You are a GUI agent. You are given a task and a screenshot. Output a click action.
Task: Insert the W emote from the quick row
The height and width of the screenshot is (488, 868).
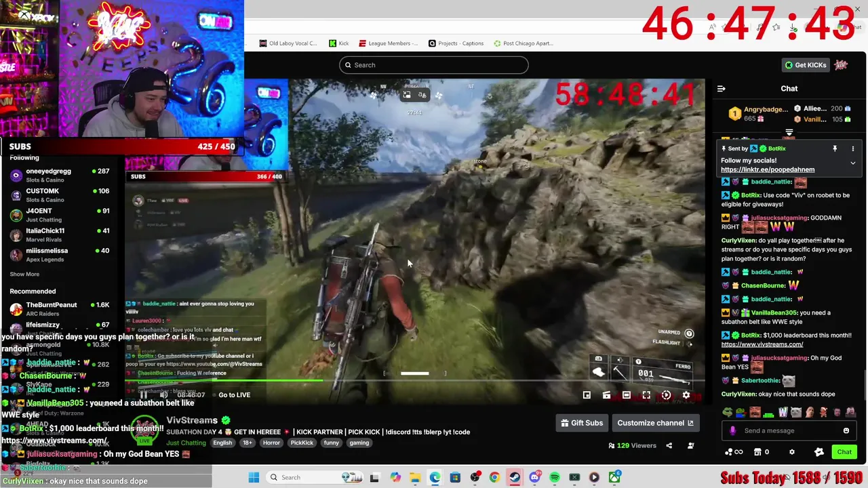783,412
